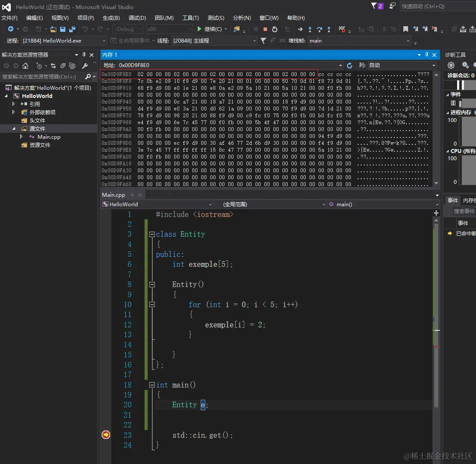Open diagnostic tools settings gear
Image resolution: width=476 pixels, height=464 pixels.
point(451,65)
